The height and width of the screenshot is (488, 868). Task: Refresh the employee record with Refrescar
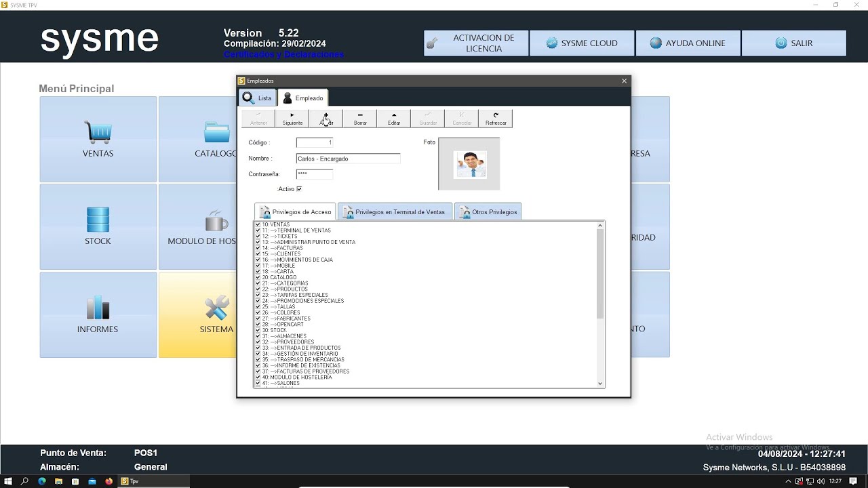[x=496, y=119]
